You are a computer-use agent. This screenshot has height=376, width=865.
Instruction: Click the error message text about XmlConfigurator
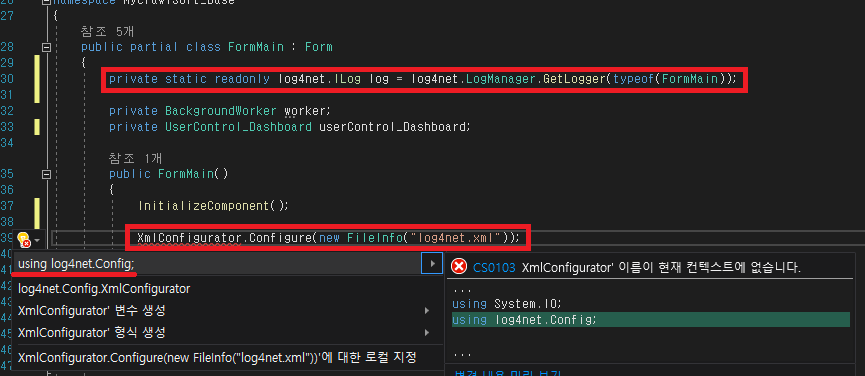(660, 268)
